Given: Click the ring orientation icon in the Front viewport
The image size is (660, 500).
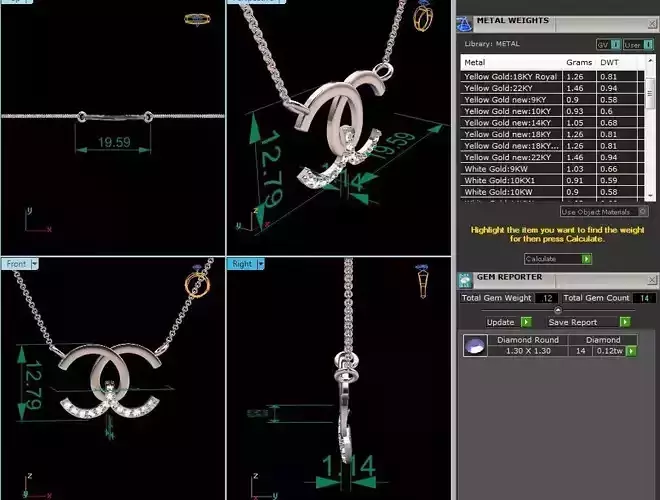Looking at the screenshot, I should [197, 281].
